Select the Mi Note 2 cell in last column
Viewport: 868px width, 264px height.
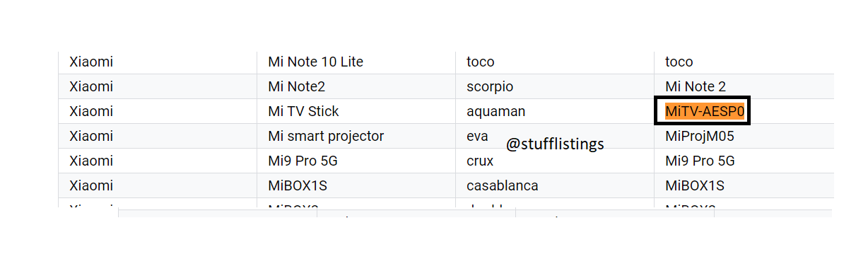tap(744, 86)
